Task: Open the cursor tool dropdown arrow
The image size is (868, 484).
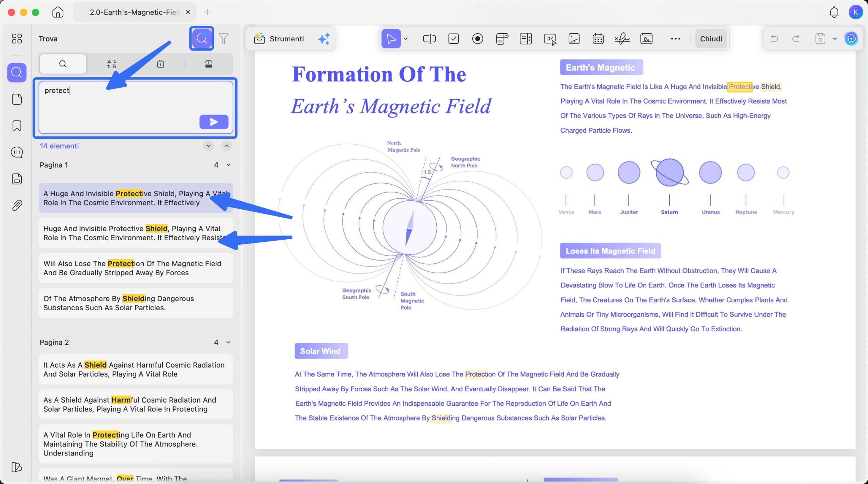Action: coord(406,39)
